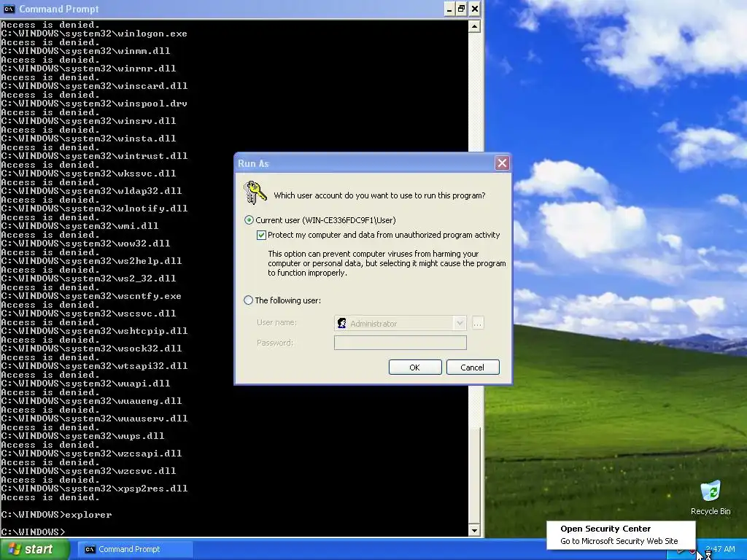This screenshot has width=747, height=560.
Task: Click Command Prompt taskbar button
Action: (135, 549)
